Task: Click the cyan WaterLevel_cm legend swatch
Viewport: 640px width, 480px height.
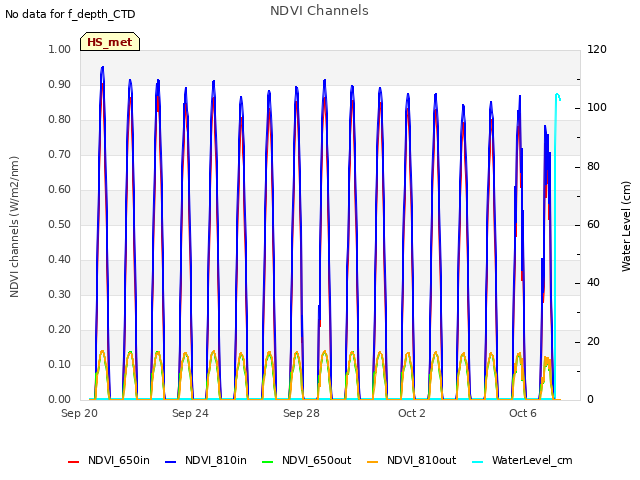Action: point(477,462)
